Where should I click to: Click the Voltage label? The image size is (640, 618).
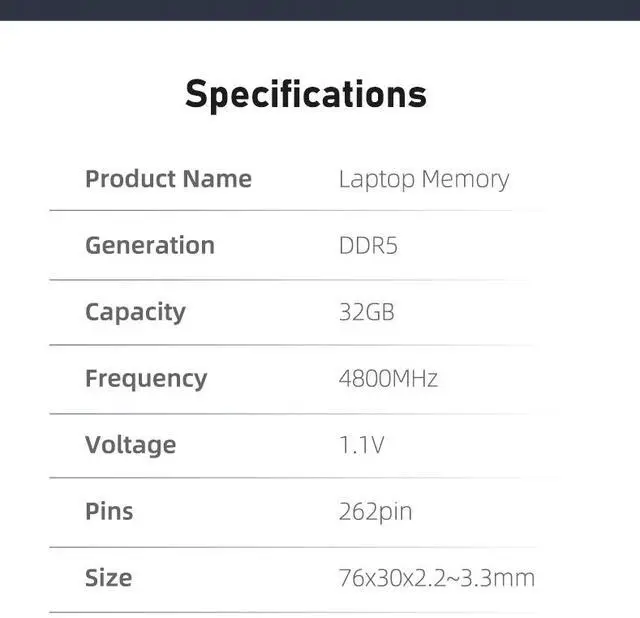[x=130, y=445]
